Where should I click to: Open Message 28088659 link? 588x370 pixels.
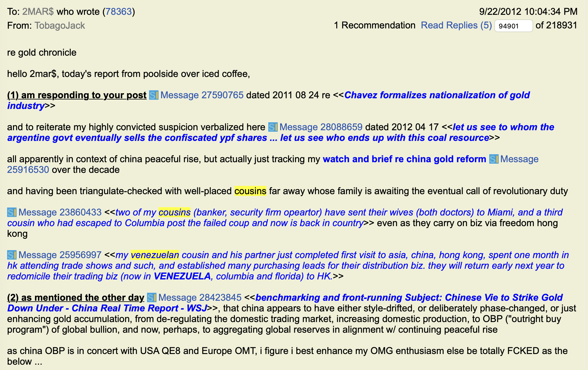coord(321,127)
